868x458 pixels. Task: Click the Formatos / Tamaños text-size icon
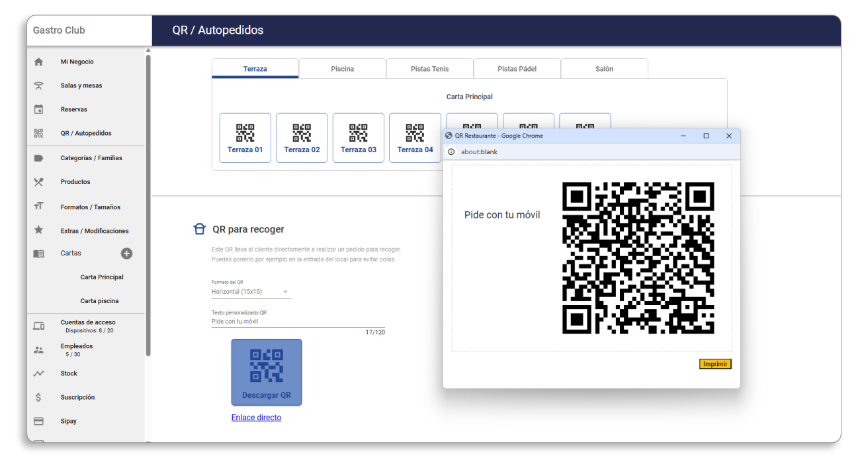[x=38, y=206]
